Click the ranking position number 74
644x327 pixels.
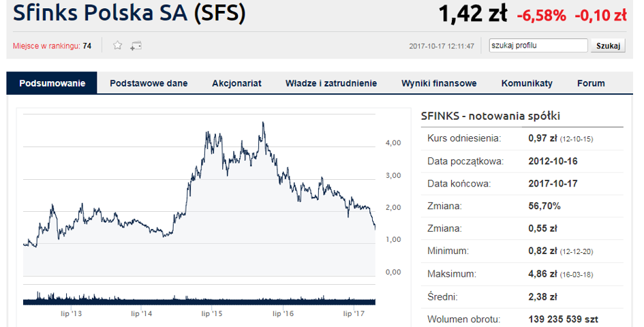(x=87, y=46)
